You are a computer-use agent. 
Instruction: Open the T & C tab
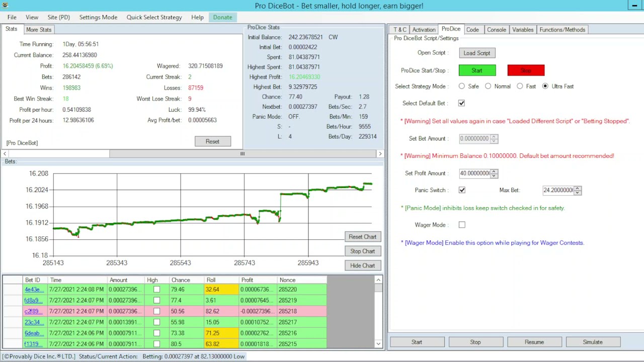[x=400, y=30]
